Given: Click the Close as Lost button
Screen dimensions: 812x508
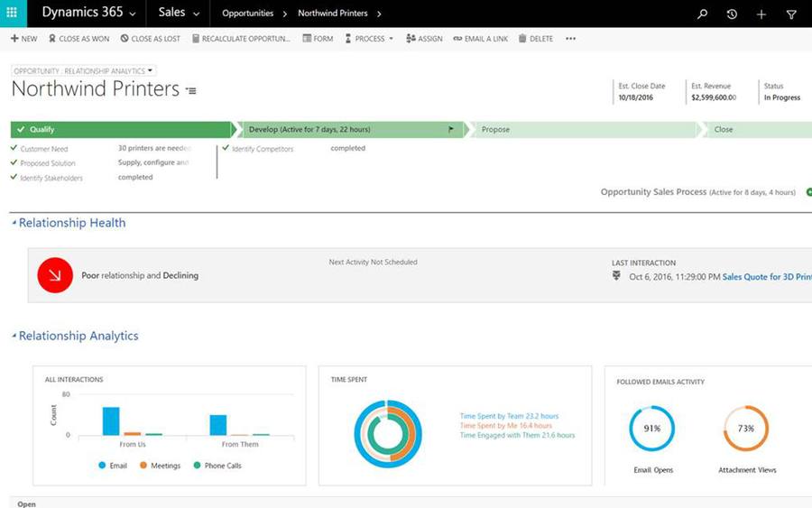Looking at the screenshot, I should [x=151, y=38].
